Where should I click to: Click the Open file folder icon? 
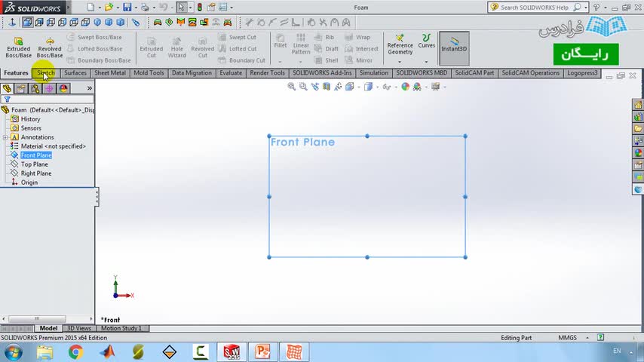point(109,8)
